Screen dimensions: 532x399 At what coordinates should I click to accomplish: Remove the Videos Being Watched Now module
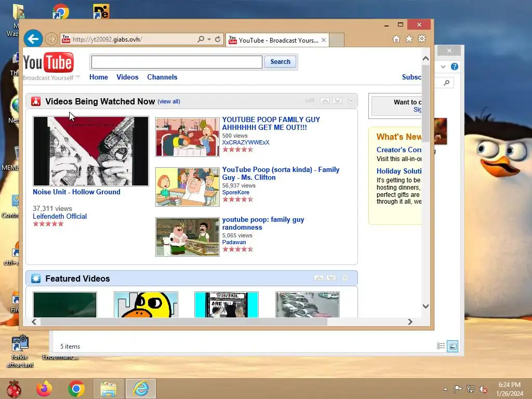coord(351,101)
